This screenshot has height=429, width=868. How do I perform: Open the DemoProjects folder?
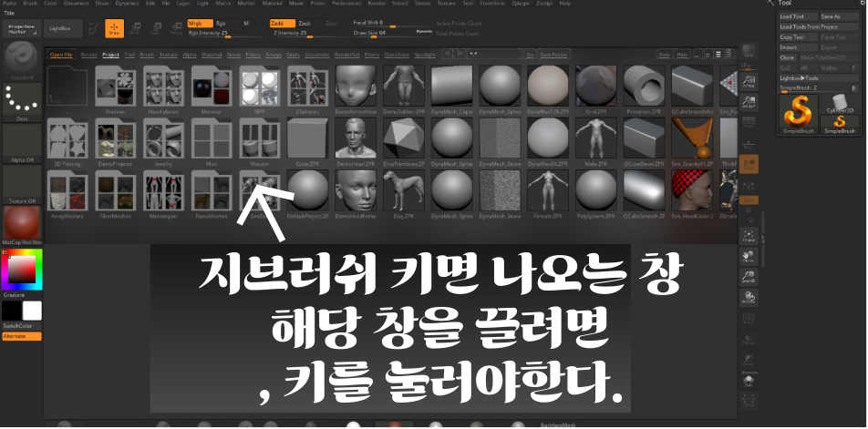(115, 141)
